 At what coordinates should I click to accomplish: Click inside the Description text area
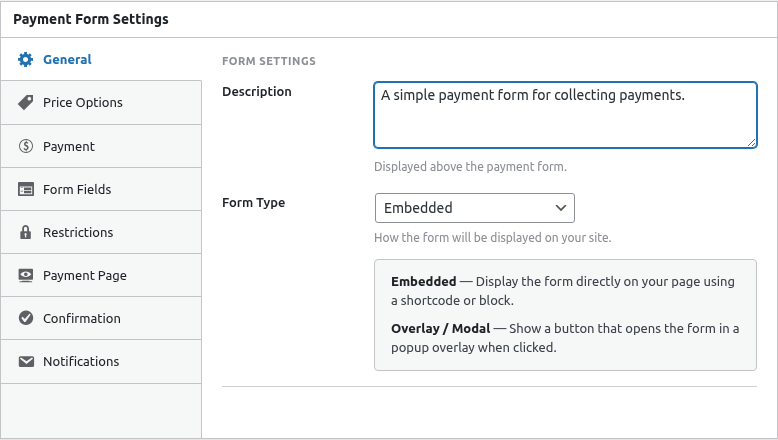point(564,120)
